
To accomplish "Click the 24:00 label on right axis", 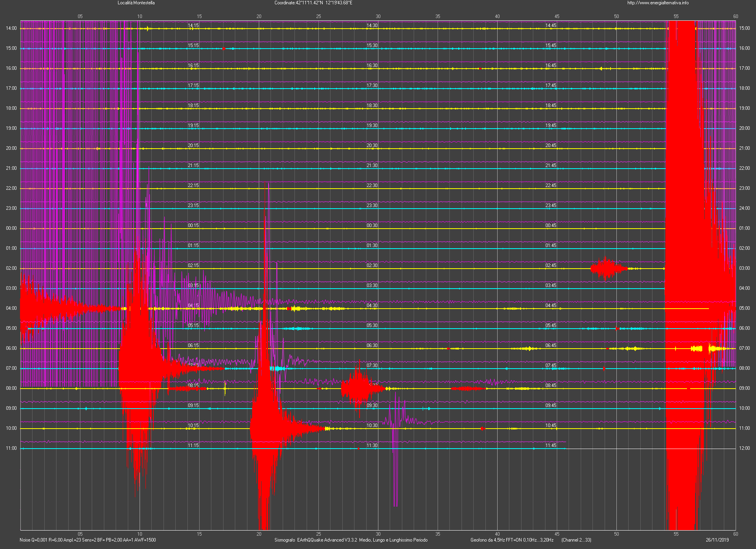I will click(x=744, y=208).
